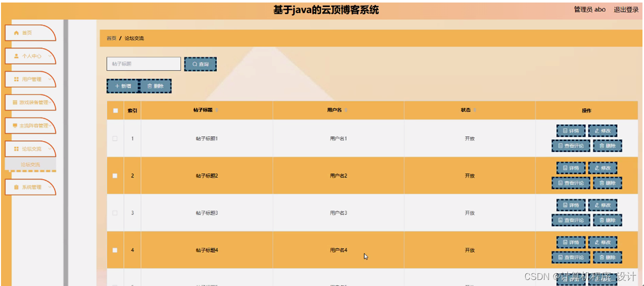644x286 pixels.
Task: Check the box for row 4
Action: tap(115, 250)
